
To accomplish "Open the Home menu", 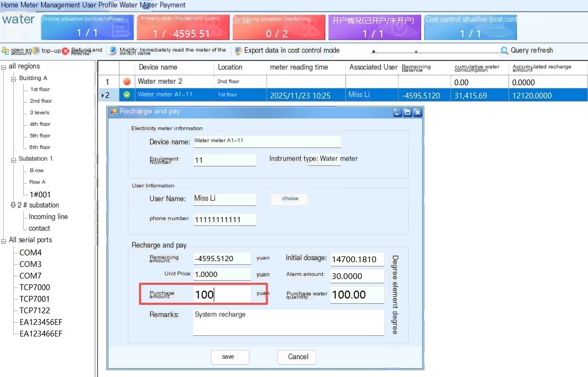I will point(9,5).
